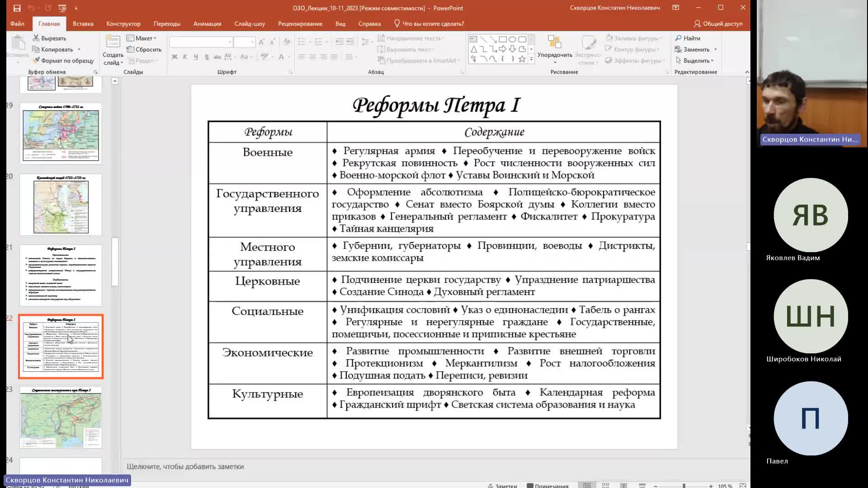This screenshot has height=488, width=868.
Task: Open the Design (Конструктор) tab
Action: click(x=123, y=23)
